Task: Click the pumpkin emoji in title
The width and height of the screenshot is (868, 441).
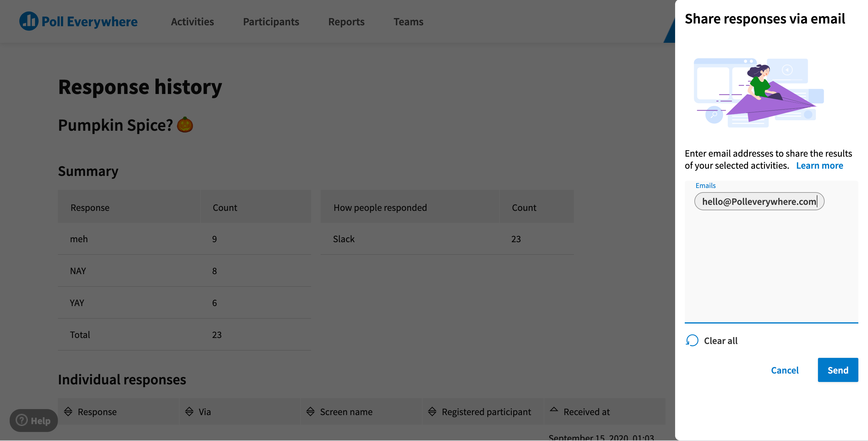Action: coord(185,125)
